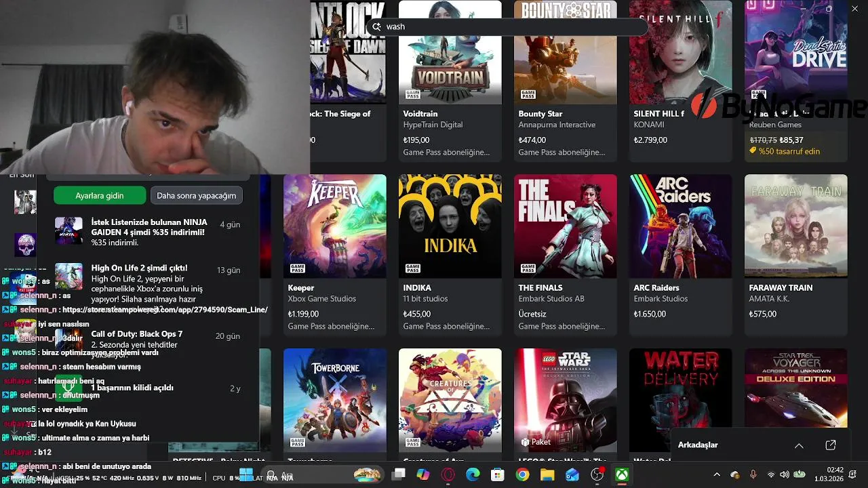Click the OneDrive cloud icon in the tray

[x=735, y=474]
